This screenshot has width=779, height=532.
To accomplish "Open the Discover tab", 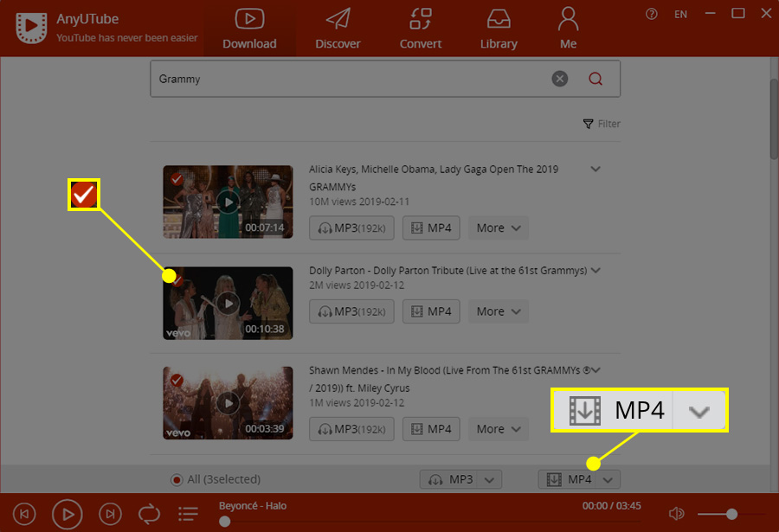I will coord(338,29).
